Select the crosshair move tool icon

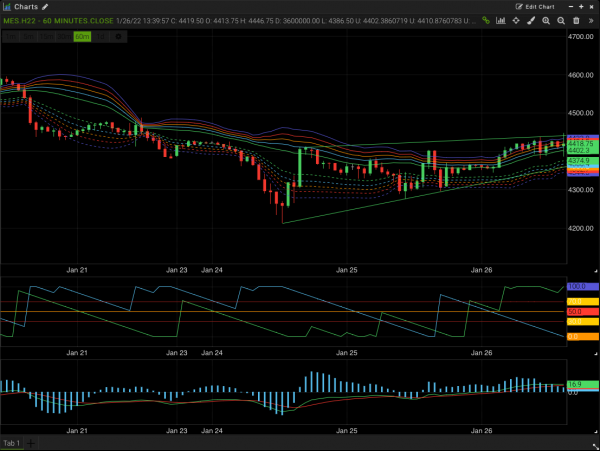[516, 21]
